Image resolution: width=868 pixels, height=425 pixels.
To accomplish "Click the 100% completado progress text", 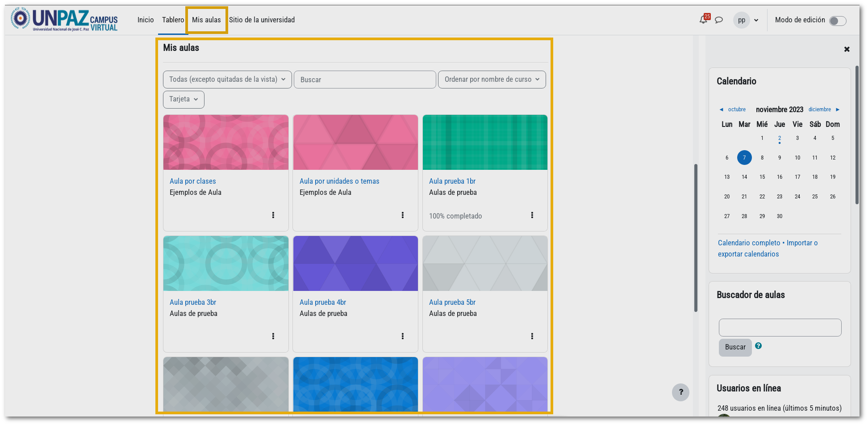I will pyautogui.click(x=455, y=216).
